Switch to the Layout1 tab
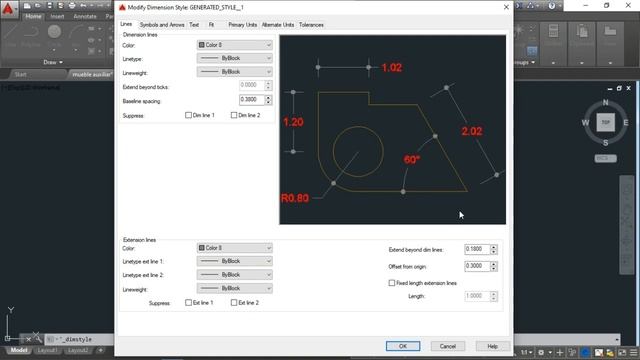Image resolution: width=640 pixels, height=360 pixels. pos(47,350)
